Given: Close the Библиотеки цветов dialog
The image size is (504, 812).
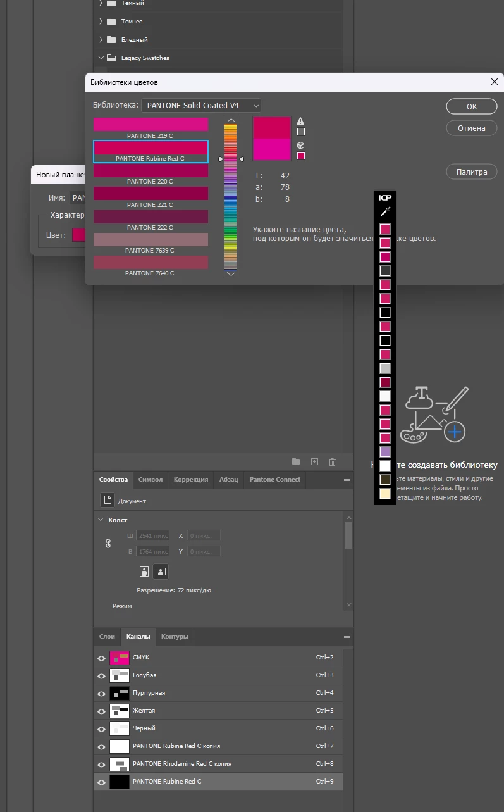Looking at the screenshot, I should coord(495,82).
